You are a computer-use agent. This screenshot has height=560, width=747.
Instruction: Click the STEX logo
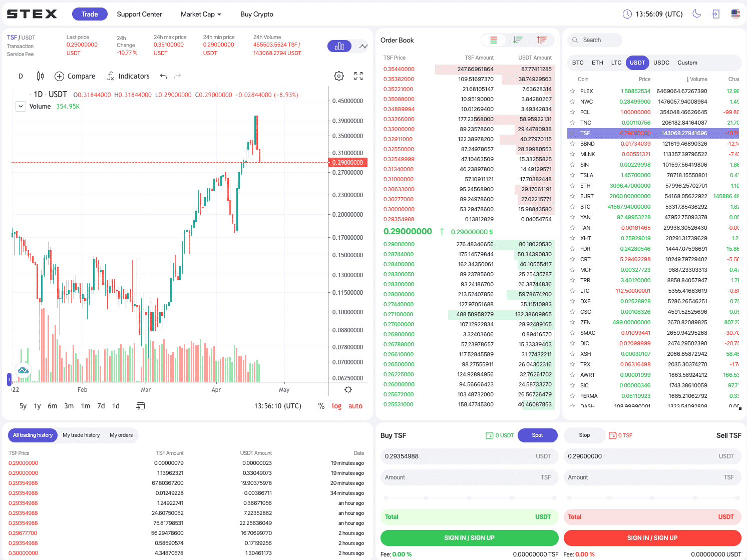(x=32, y=14)
